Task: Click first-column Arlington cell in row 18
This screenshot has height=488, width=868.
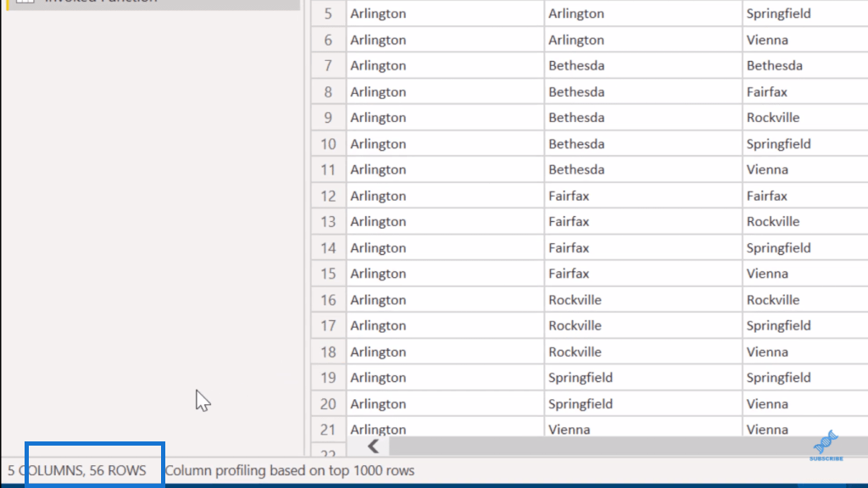Action: tap(445, 352)
